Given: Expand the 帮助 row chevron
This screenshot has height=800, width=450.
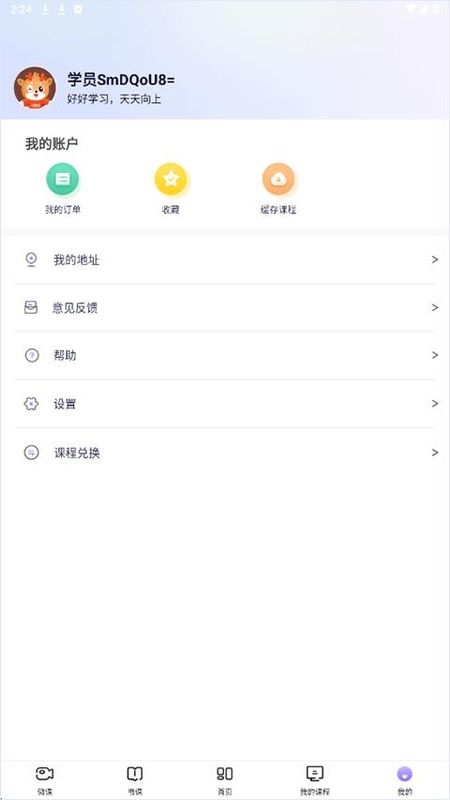Looking at the screenshot, I should [x=435, y=355].
